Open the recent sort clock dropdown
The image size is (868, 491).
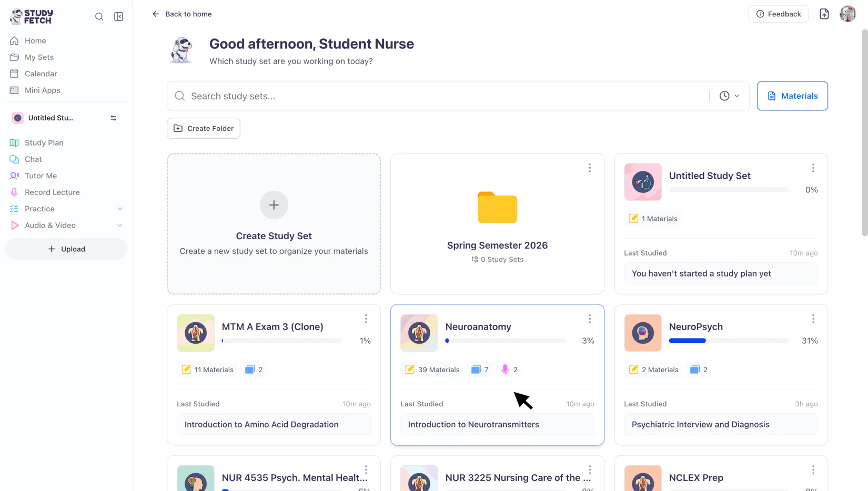point(729,96)
